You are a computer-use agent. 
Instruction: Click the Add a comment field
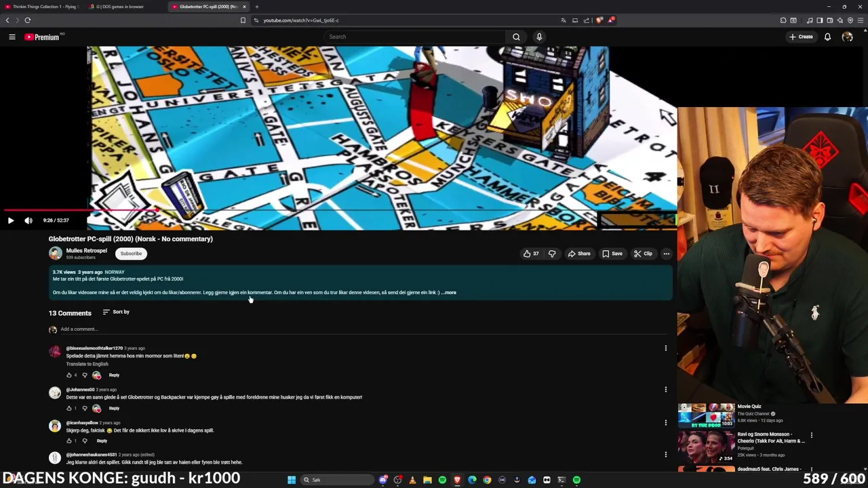pyautogui.click(x=363, y=329)
